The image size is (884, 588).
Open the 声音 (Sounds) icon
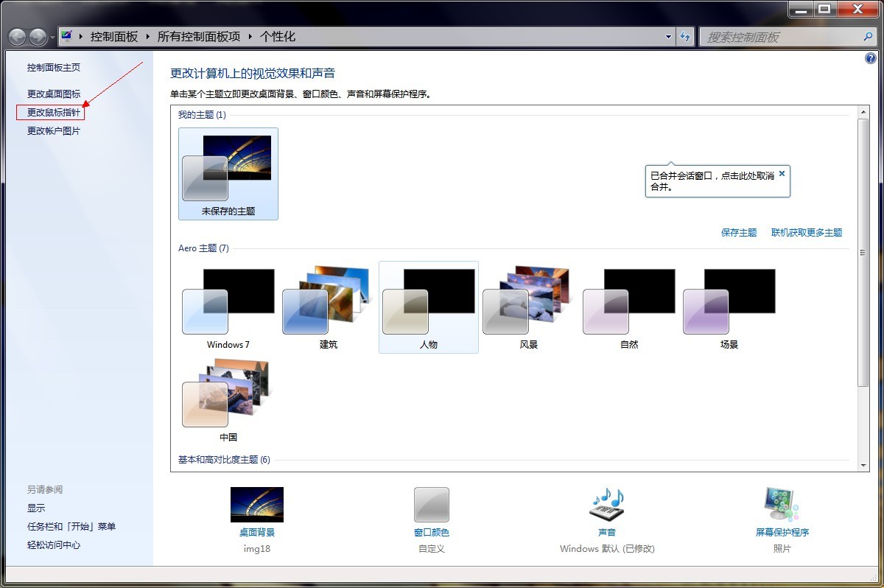point(606,504)
